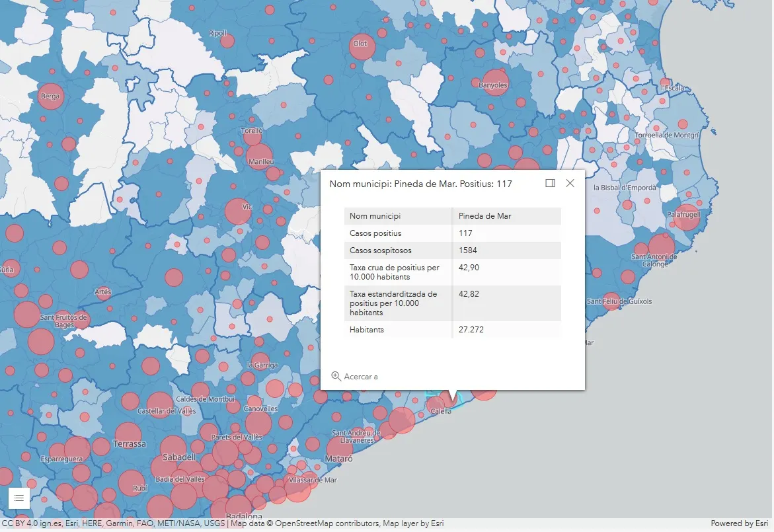This screenshot has width=774, height=532.
Task: Select the Mataró case bubble
Action: coord(340,450)
